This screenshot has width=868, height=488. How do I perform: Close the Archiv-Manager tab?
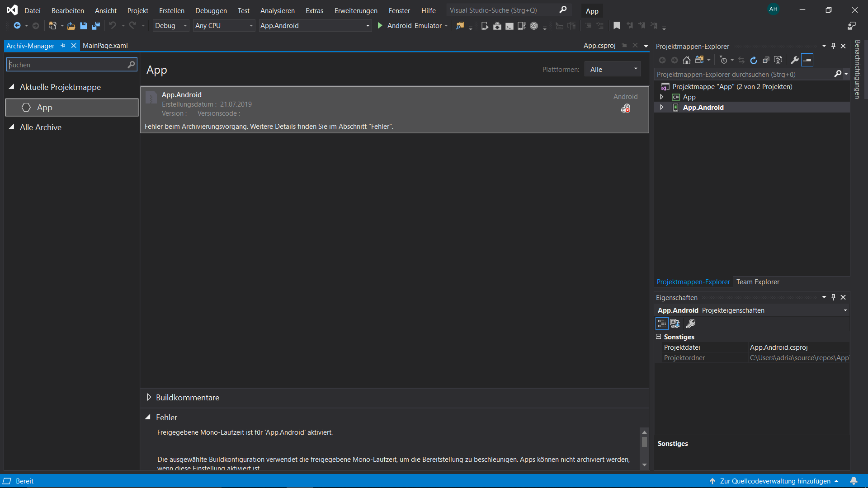click(x=74, y=46)
